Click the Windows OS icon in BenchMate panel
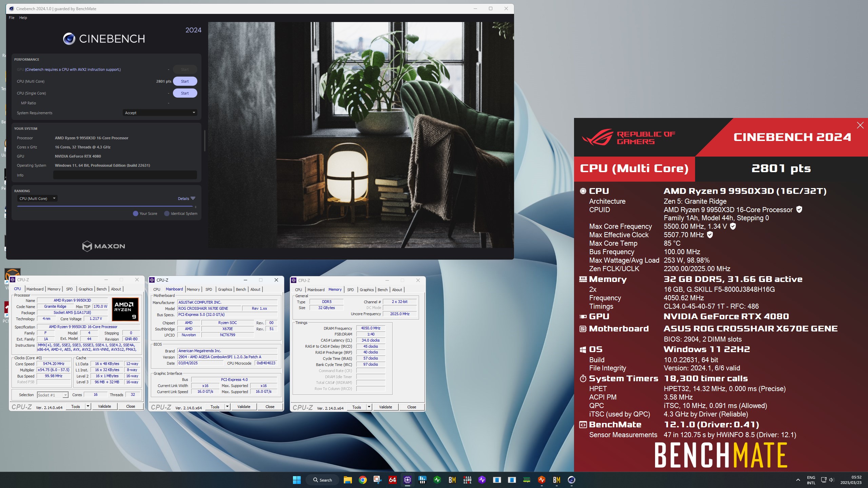The height and width of the screenshot is (488, 868). tap(583, 349)
